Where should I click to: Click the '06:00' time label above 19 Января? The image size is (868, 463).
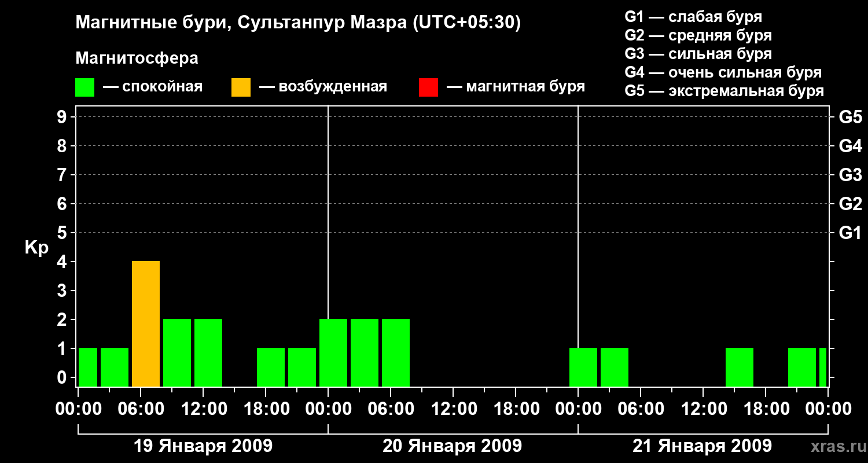(x=141, y=409)
